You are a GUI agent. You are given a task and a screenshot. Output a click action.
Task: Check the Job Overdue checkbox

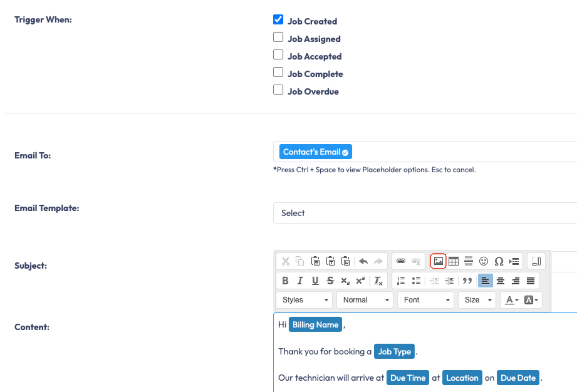pyautogui.click(x=278, y=90)
